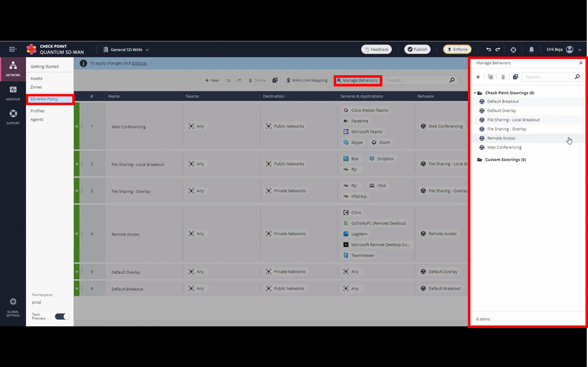This screenshot has height=367, width=588.
Task: Click the clone rule icon in toolbar
Action: [275, 80]
